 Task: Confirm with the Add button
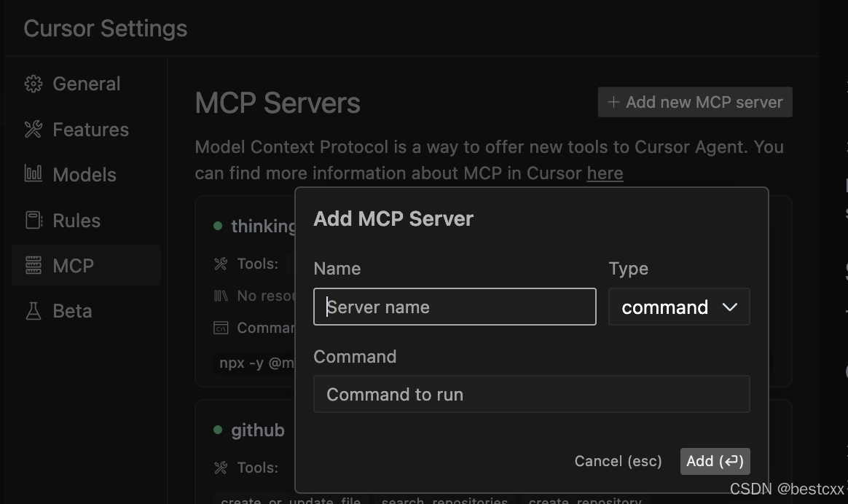tap(715, 461)
